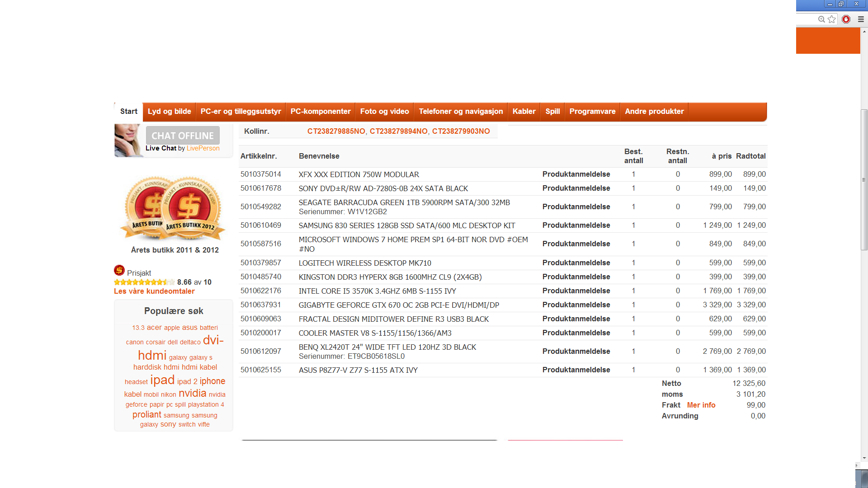Select Foto og video menu
The width and height of the screenshot is (868, 488).
pyautogui.click(x=385, y=112)
